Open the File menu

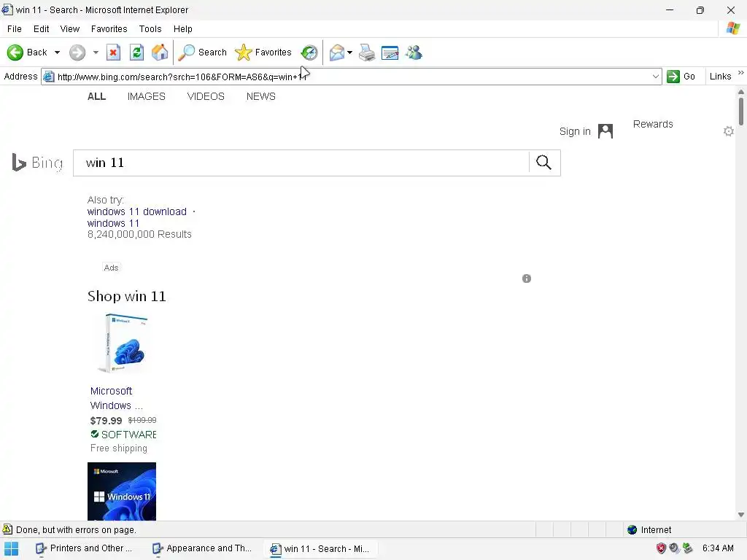pyautogui.click(x=15, y=29)
